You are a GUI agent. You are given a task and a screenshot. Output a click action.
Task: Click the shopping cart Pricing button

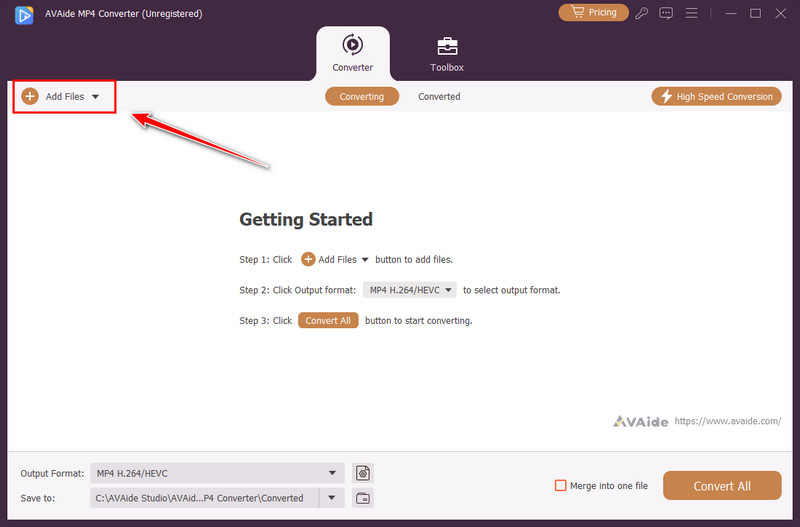[x=593, y=13]
